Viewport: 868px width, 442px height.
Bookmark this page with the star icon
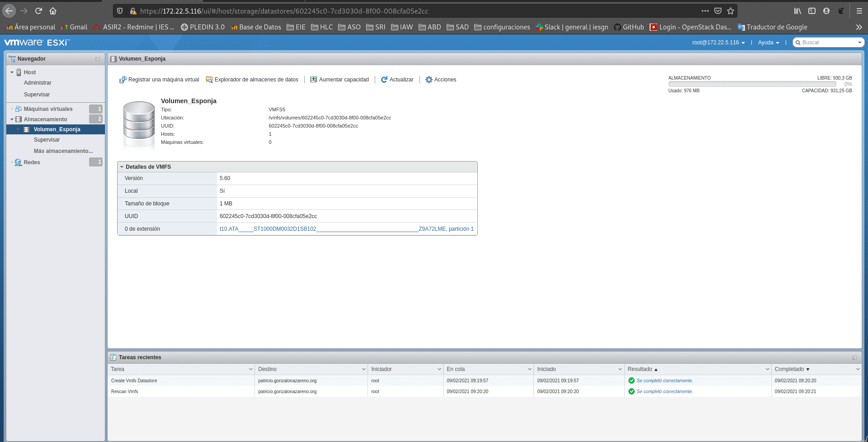(731, 11)
